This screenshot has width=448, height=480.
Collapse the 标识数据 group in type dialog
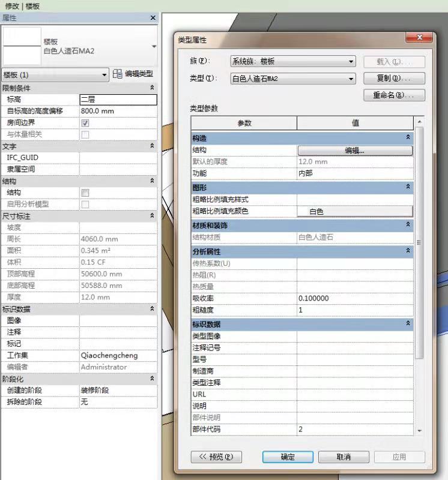coord(408,323)
